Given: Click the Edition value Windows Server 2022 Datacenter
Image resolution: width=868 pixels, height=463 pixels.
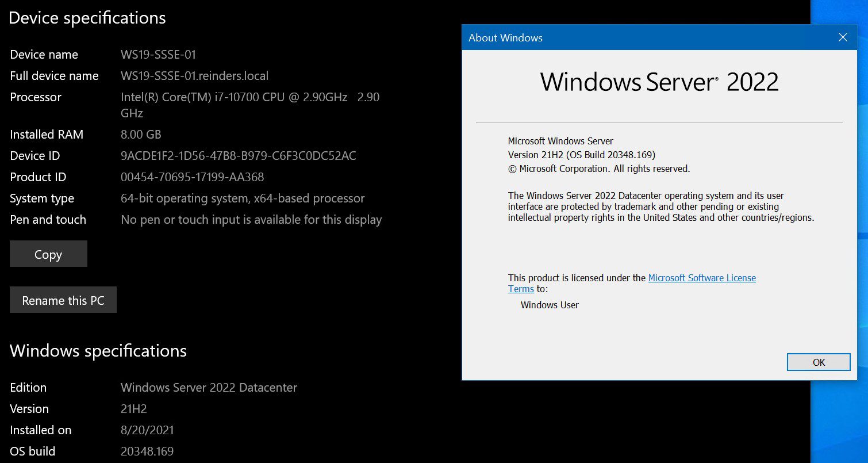Looking at the screenshot, I should click(x=209, y=388).
